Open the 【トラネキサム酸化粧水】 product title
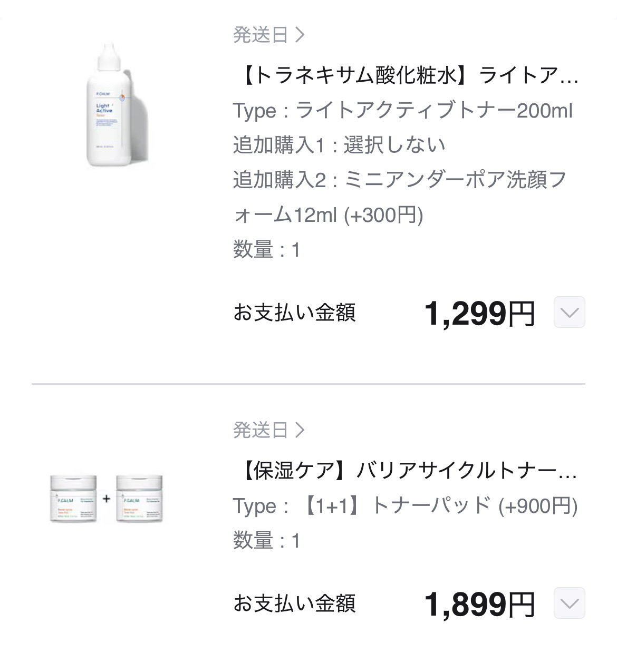This screenshot has height=672, width=617. tap(406, 76)
